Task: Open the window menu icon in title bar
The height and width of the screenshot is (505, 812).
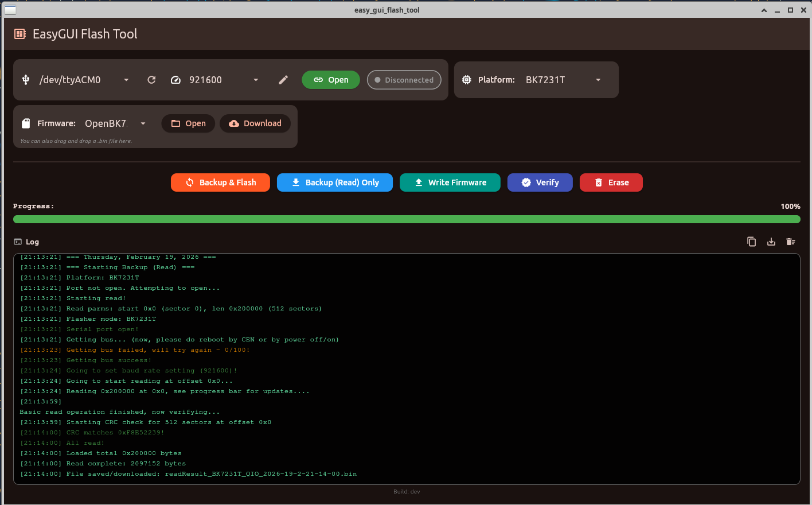Action: coord(10,10)
